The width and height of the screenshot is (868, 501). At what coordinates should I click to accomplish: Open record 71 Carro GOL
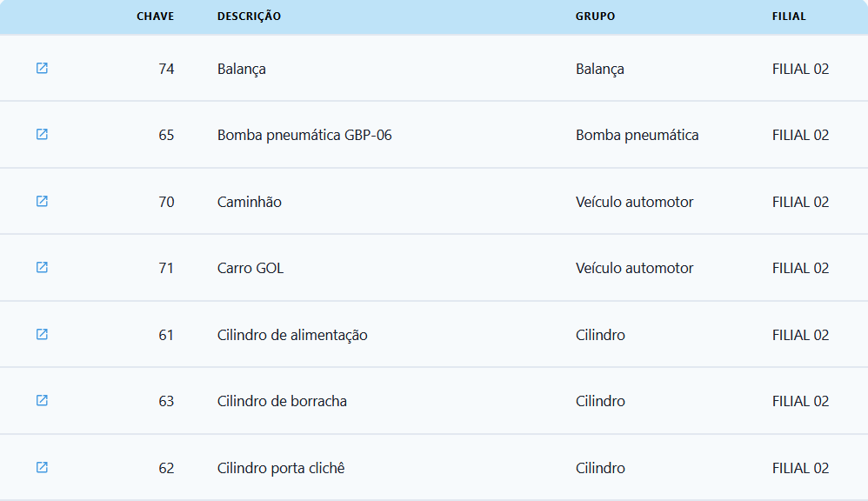point(40,267)
